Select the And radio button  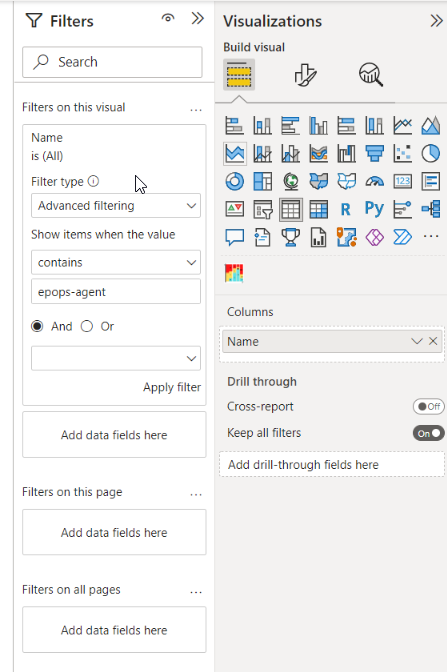click(x=37, y=326)
